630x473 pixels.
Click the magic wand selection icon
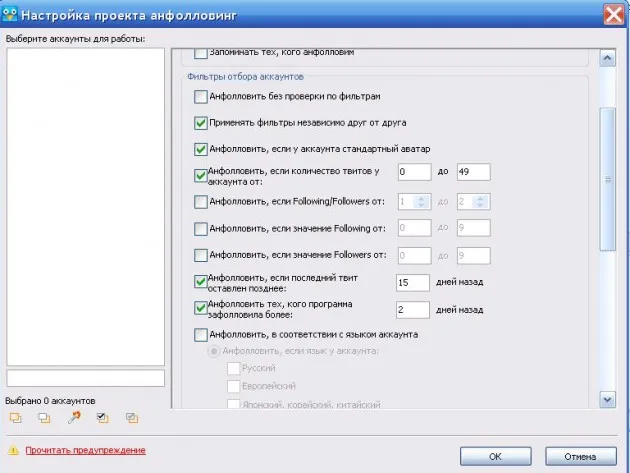[74, 418]
